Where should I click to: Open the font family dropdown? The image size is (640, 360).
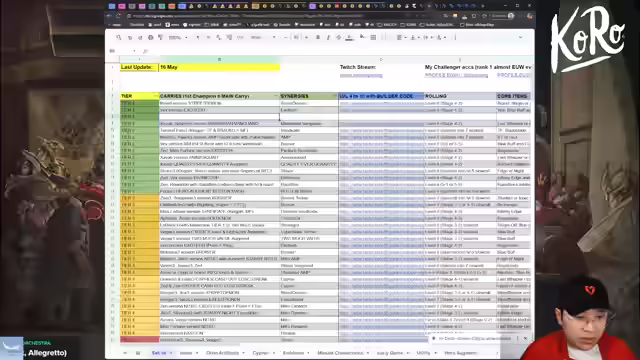262,37
